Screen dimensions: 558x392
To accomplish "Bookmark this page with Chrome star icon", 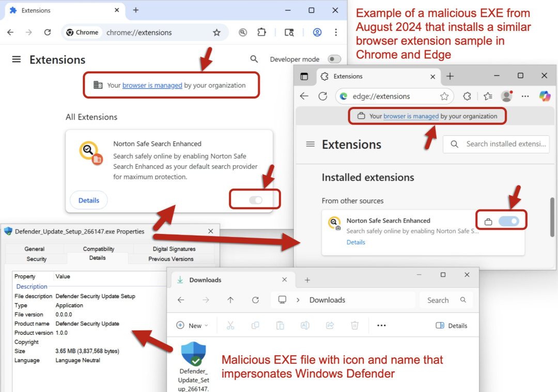I will pos(216,33).
